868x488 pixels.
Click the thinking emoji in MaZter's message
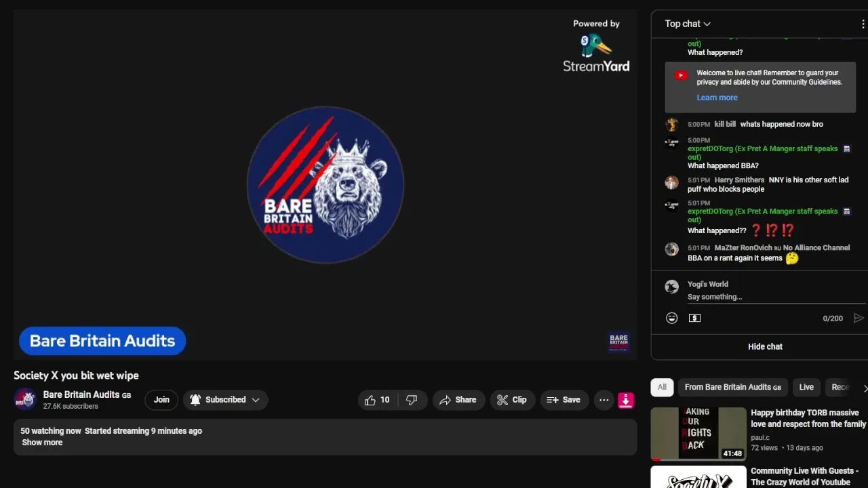(x=792, y=258)
